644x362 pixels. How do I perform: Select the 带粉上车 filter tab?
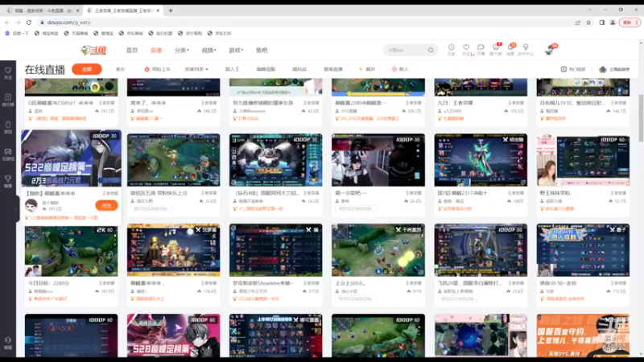157,69
